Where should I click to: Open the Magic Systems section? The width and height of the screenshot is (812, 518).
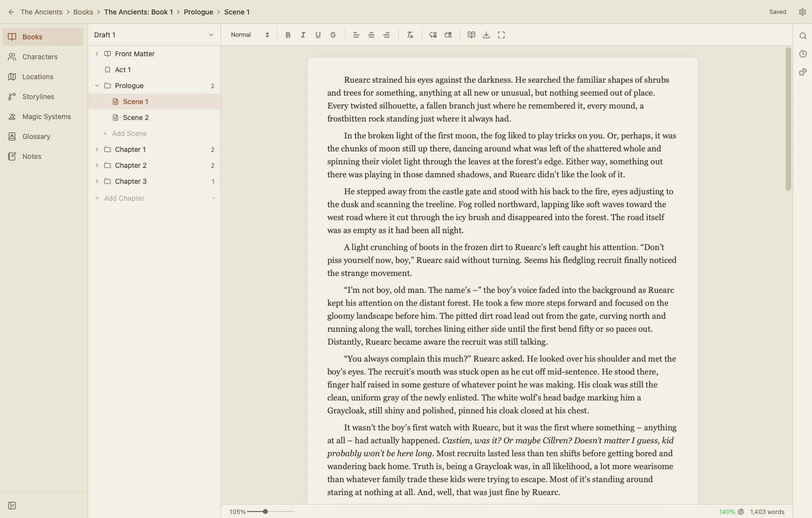(x=43, y=117)
